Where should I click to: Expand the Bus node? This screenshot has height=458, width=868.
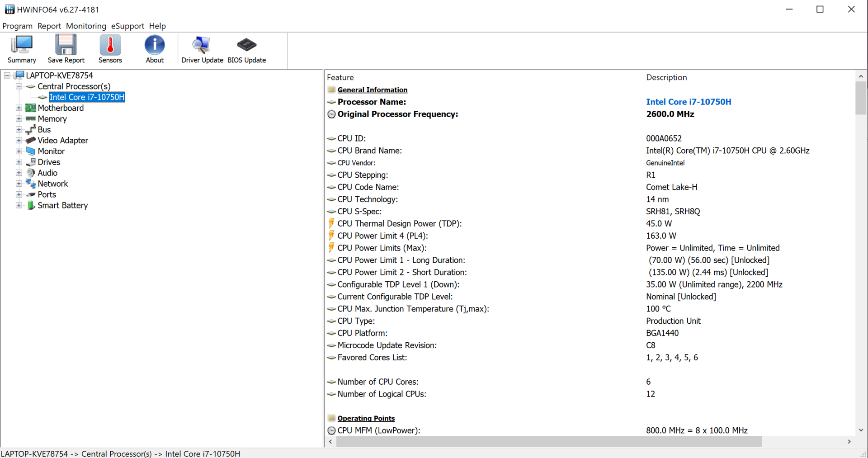[x=19, y=130]
